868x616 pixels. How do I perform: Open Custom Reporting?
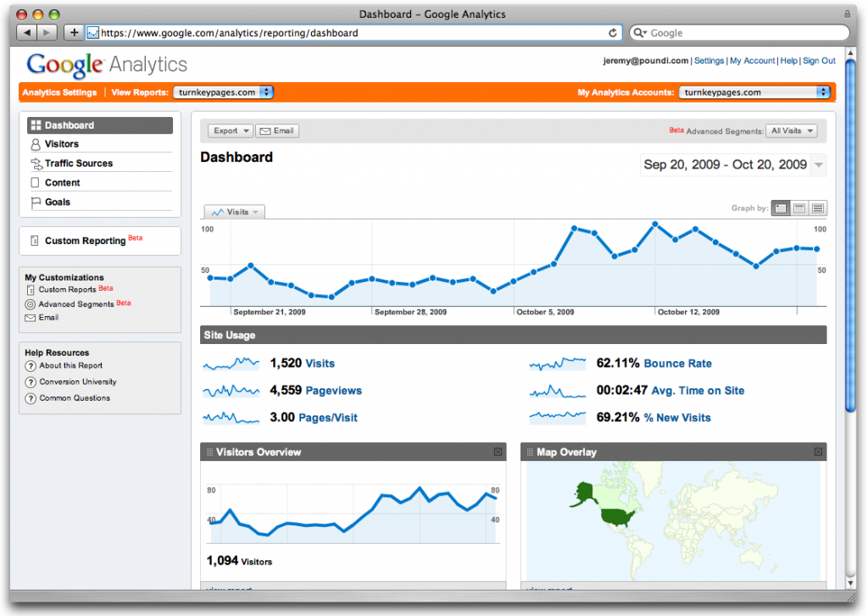tap(86, 241)
